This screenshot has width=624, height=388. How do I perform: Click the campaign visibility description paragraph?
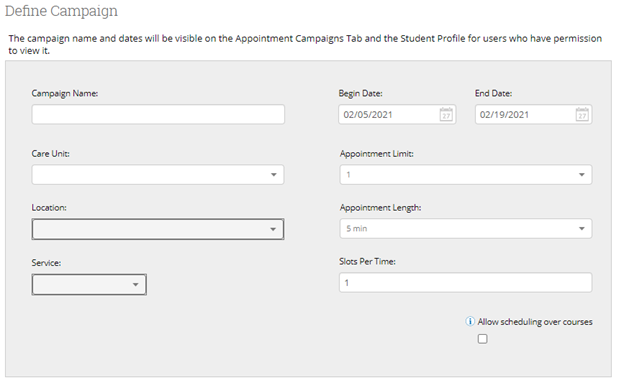(305, 45)
